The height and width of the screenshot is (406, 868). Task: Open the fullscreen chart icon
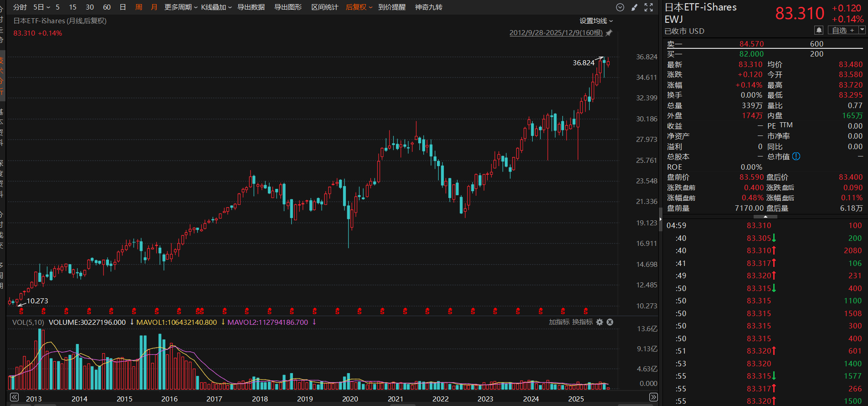[649, 7]
